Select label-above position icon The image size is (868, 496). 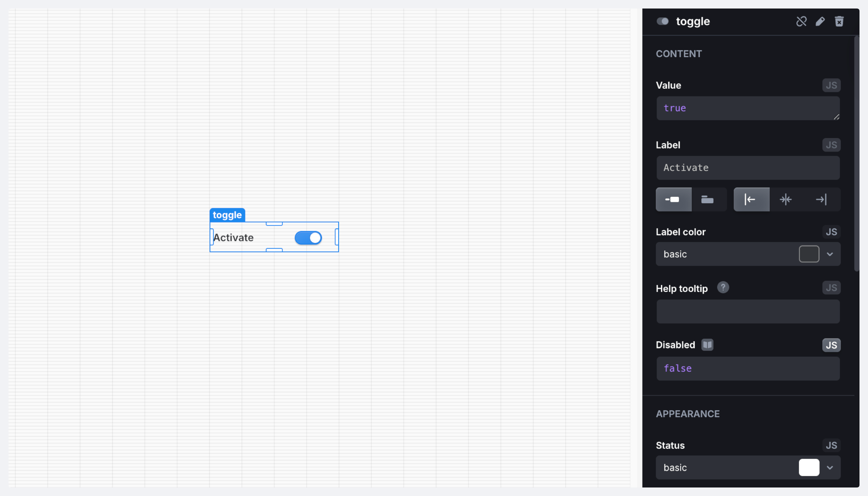click(x=707, y=199)
